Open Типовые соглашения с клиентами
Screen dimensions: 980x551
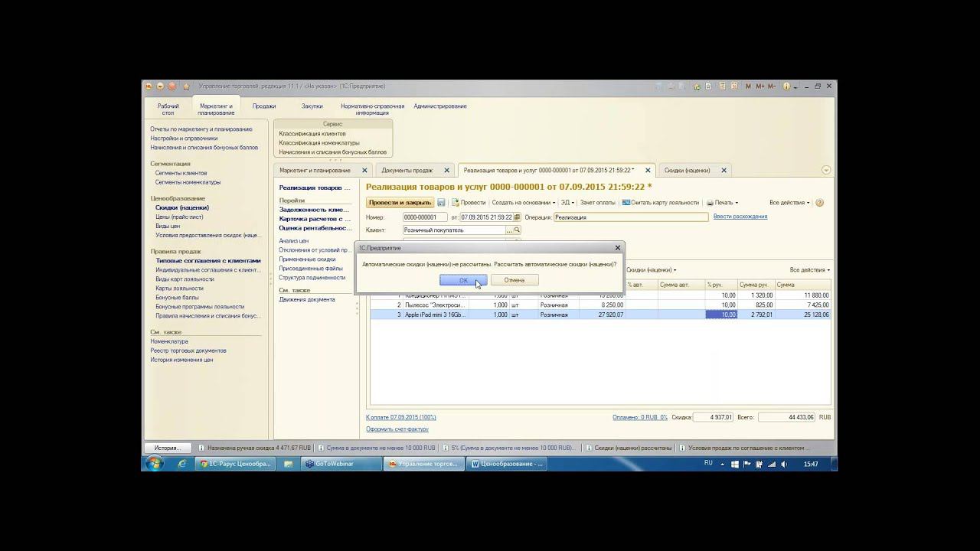tap(208, 260)
